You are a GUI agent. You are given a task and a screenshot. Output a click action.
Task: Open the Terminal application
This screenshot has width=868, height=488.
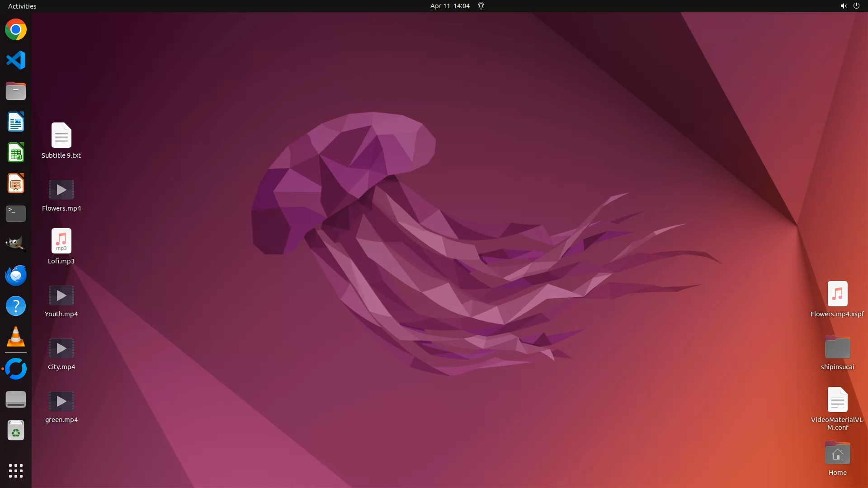click(x=16, y=214)
